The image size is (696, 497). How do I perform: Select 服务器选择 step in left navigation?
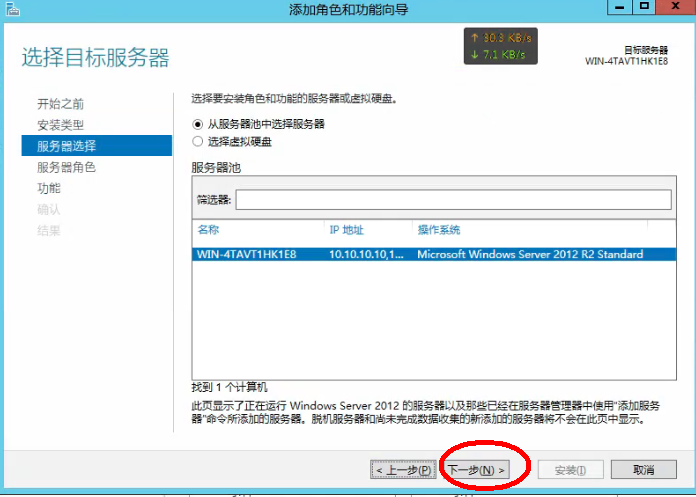pos(66,146)
